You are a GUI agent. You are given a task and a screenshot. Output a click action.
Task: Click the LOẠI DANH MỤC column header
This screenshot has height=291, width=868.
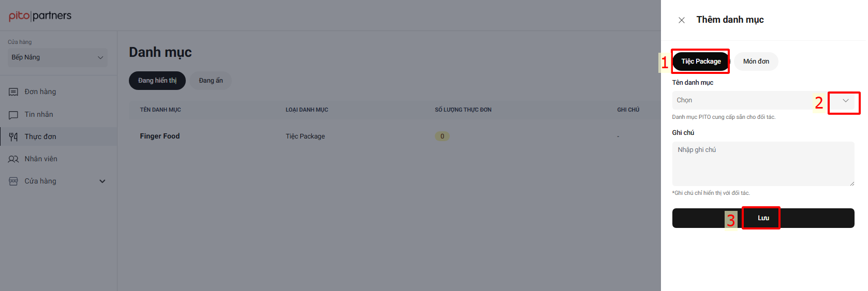point(307,110)
